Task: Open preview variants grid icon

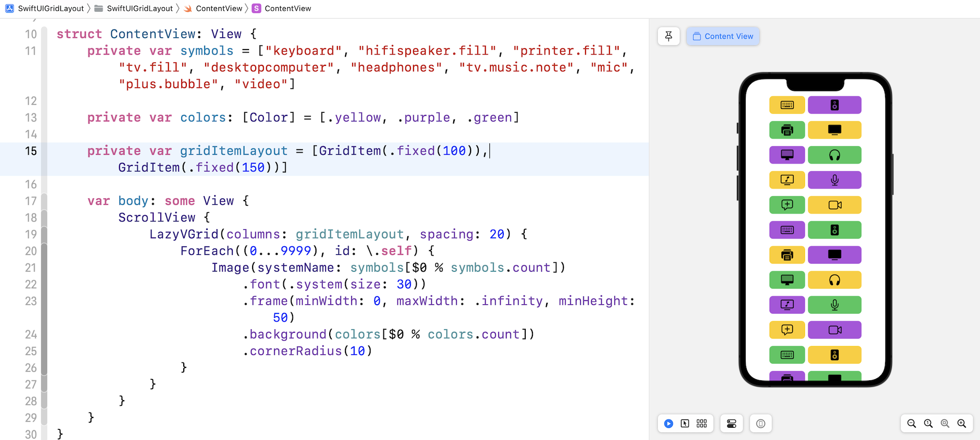Action: (x=702, y=424)
